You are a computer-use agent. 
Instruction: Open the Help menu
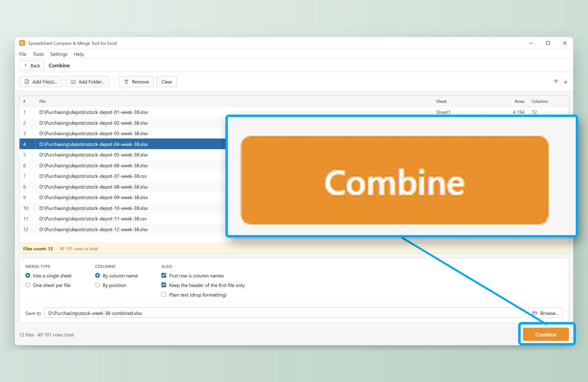(79, 54)
